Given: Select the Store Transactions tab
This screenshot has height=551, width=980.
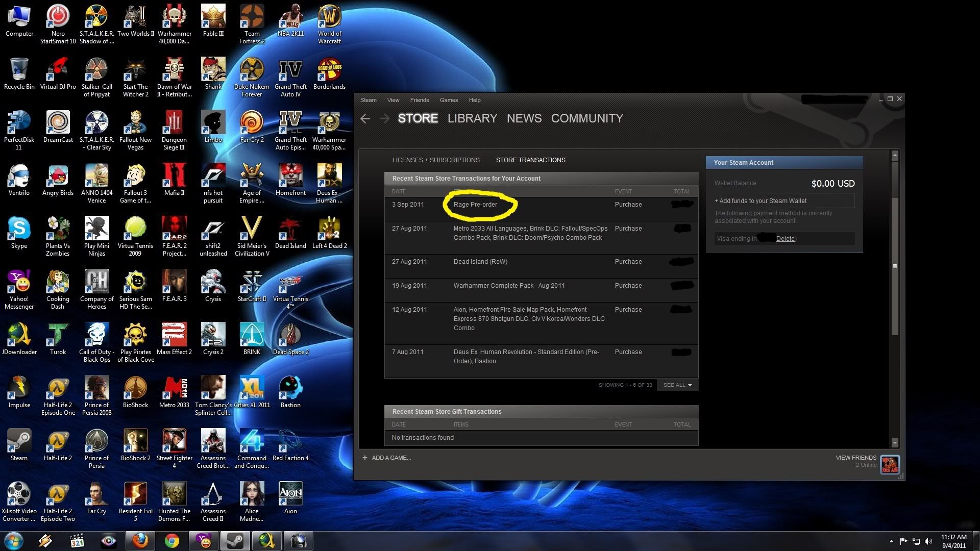Looking at the screenshot, I should [x=531, y=160].
